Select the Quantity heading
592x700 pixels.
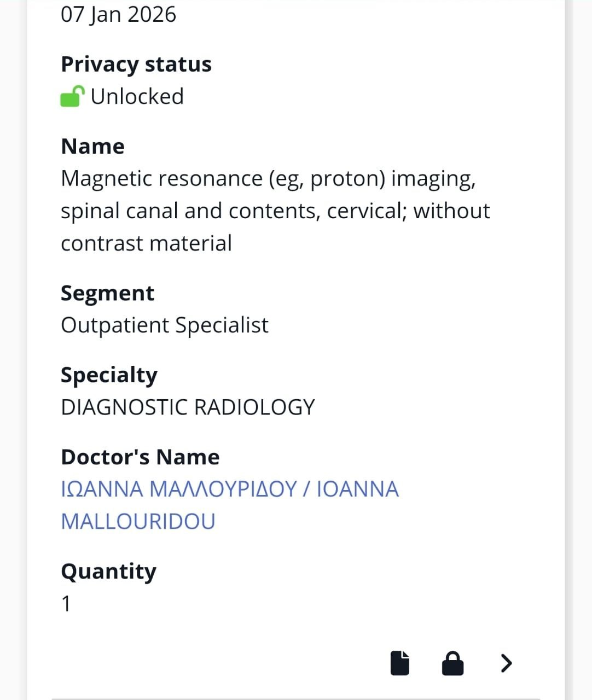[x=108, y=571]
